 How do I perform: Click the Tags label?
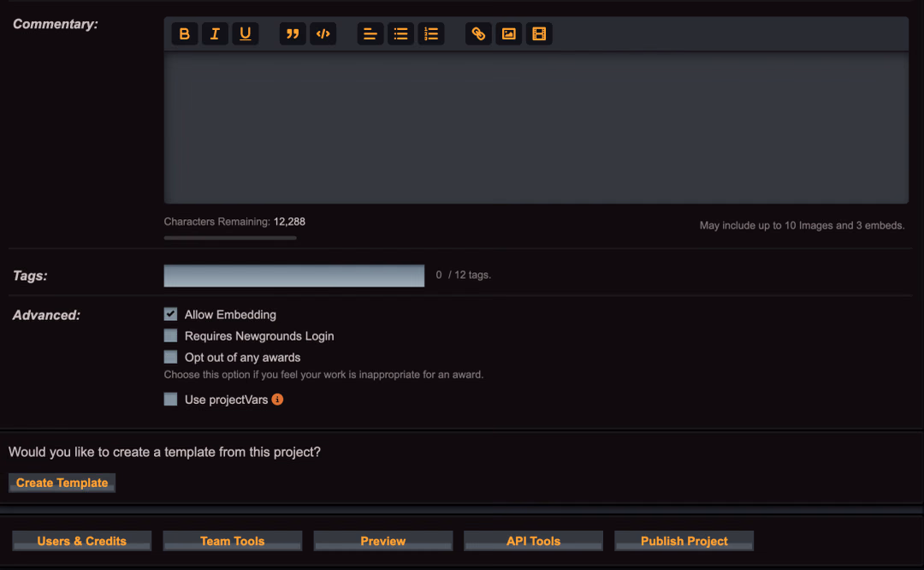click(x=30, y=276)
